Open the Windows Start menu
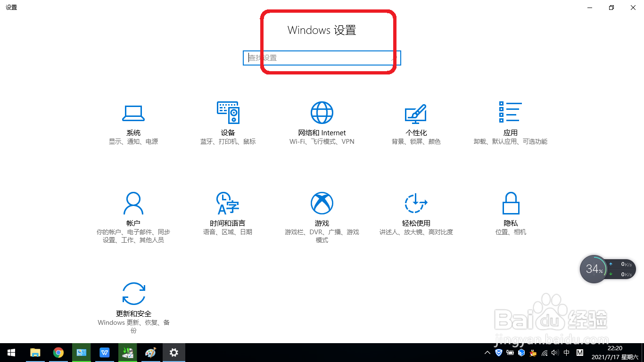Screen dimensions: 644x362 coord(11,353)
